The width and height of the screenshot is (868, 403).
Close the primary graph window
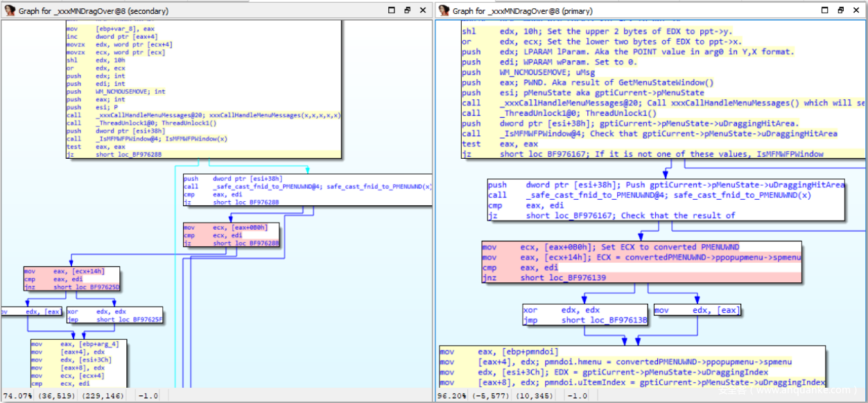(856, 10)
